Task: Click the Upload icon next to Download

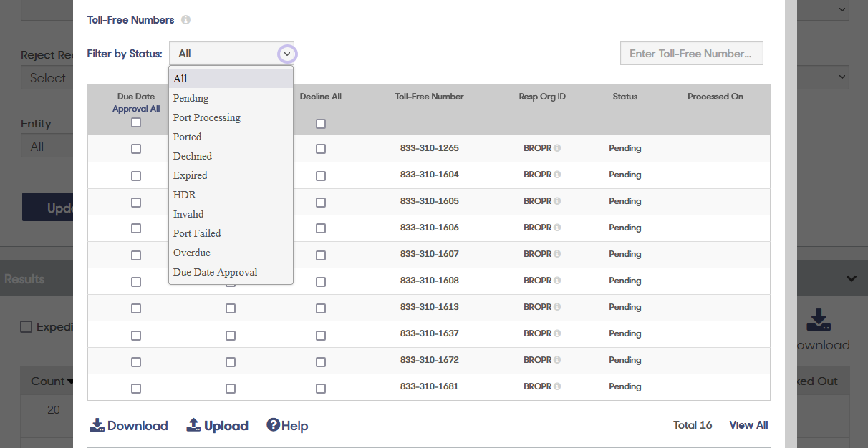Action: 193,424
